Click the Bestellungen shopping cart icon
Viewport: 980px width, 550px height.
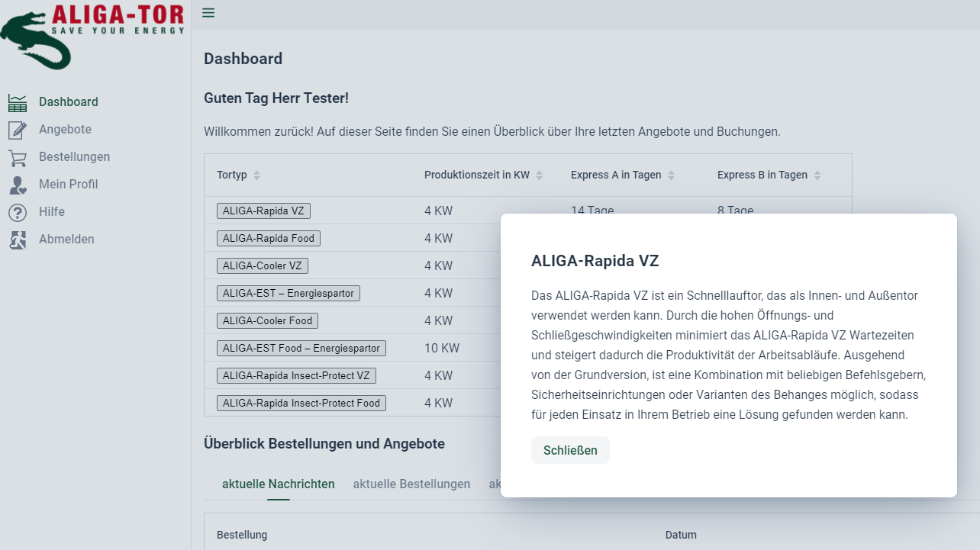tap(18, 157)
